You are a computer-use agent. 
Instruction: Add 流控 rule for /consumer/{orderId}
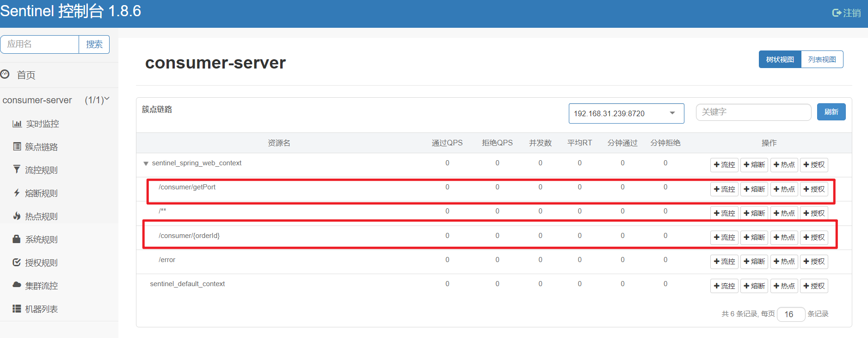(x=724, y=237)
